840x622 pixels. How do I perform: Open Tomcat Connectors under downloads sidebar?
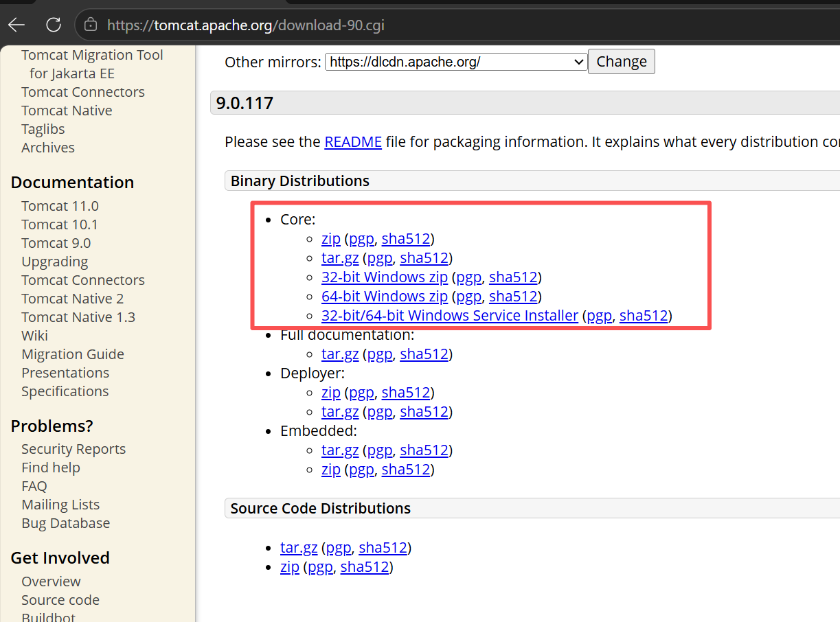[x=83, y=92]
